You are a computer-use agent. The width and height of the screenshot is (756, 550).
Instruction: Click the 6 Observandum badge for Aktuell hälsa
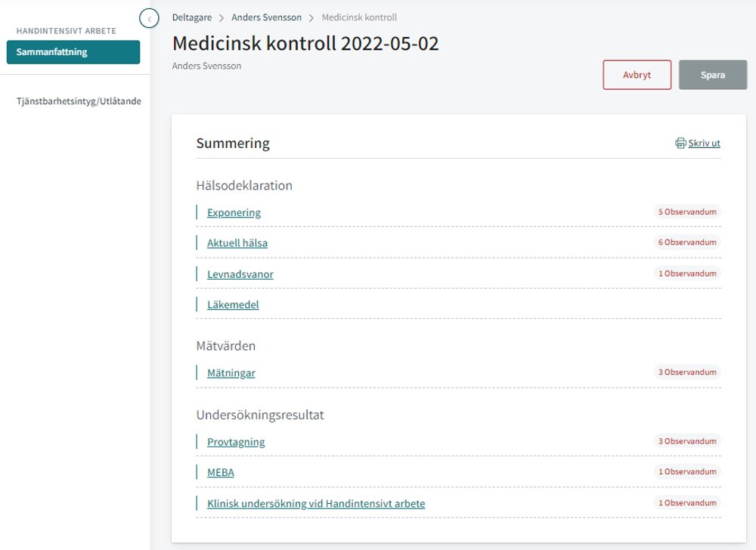tap(687, 243)
